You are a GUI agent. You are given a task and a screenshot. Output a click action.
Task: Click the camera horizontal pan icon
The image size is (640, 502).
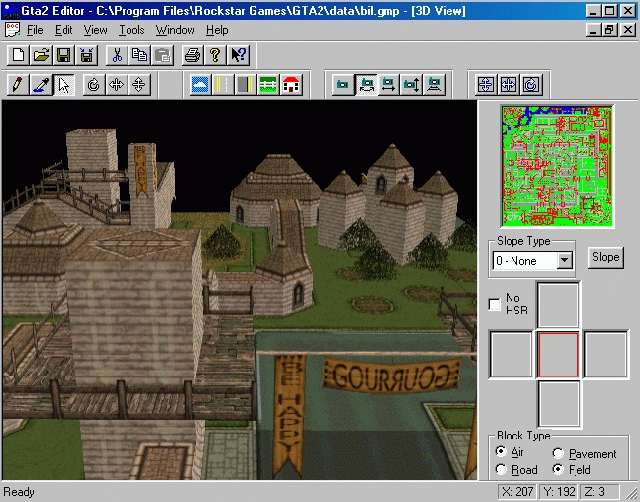click(x=389, y=85)
